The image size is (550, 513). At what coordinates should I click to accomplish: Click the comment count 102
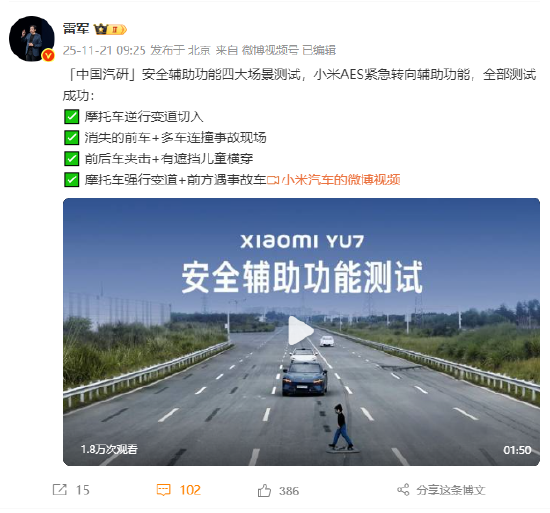pyautogui.click(x=190, y=490)
